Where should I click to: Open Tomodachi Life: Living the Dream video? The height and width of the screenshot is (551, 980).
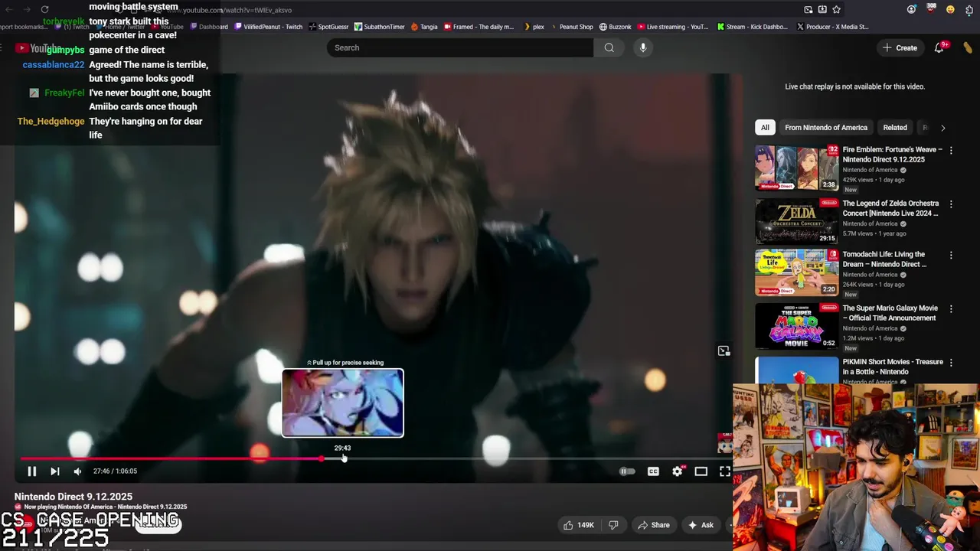click(884, 259)
